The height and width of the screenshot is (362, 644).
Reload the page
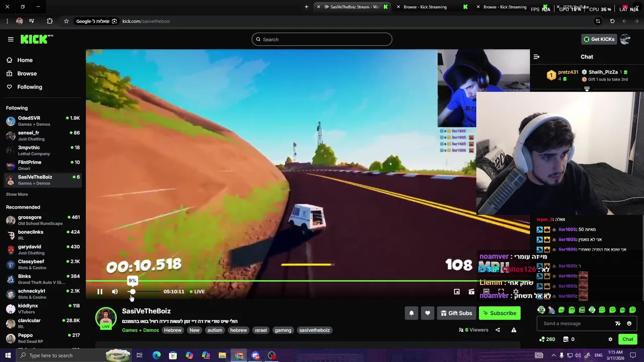pos(612,21)
